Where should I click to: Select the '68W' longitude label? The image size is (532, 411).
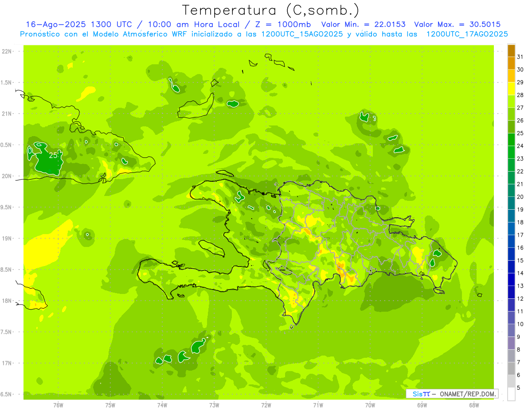pos(474,405)
